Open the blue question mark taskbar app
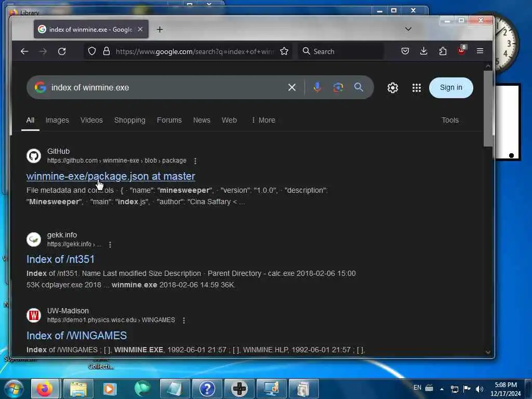532x399 pixels. tap(207, 389)
